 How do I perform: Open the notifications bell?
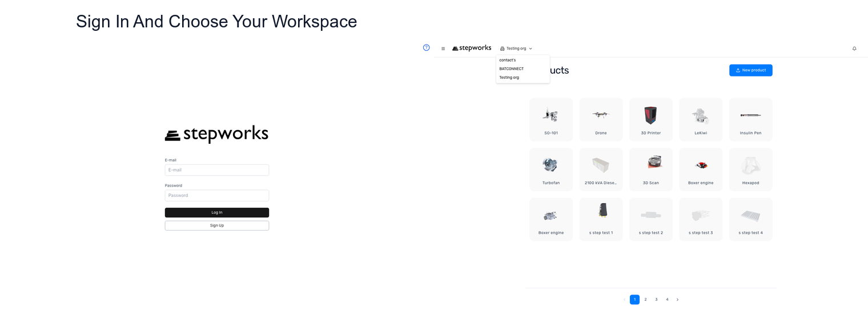(x=854, y=49)
